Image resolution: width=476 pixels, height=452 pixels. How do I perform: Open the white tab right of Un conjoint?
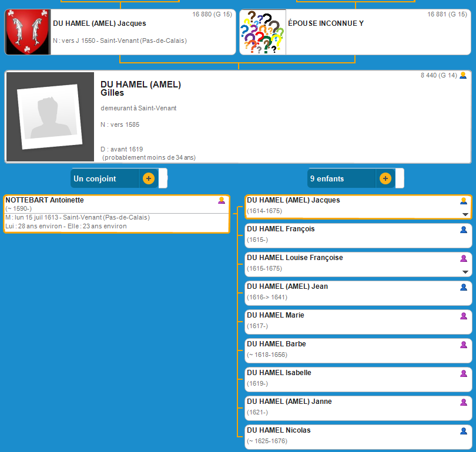163,178
